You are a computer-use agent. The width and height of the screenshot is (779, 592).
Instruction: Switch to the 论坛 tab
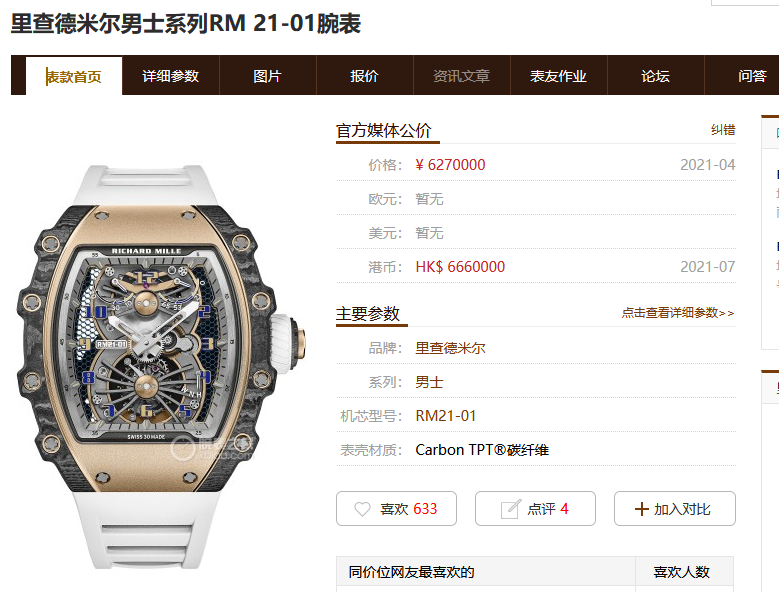click(655, 75)
